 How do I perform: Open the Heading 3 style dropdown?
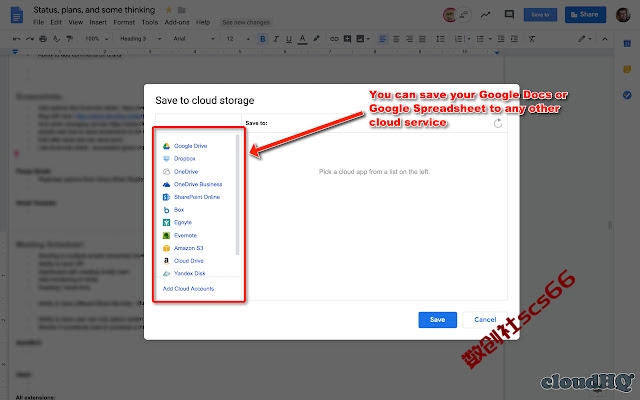[x=140, y=39]
